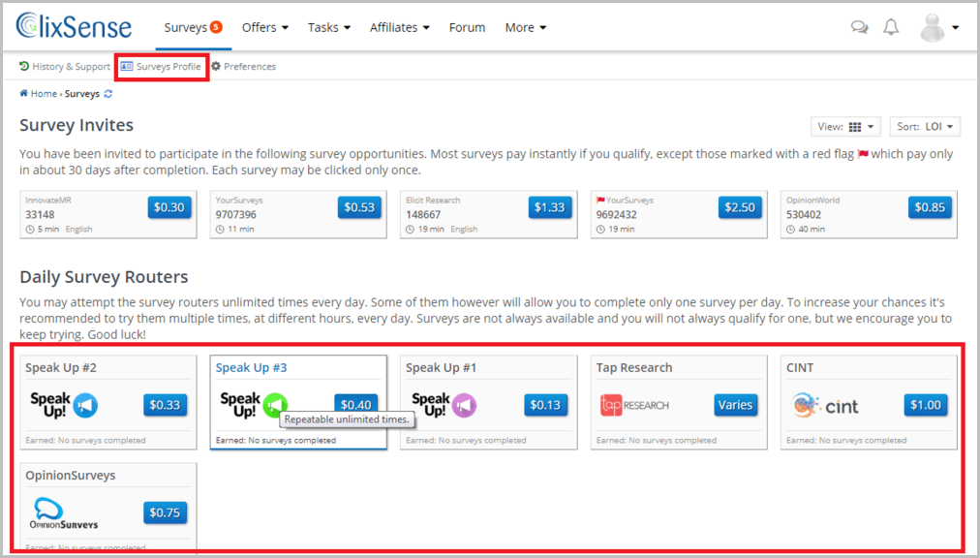Click the $0.75 OpinionSurveys button
The image size is (980, 558).
[x=165, y=512]
